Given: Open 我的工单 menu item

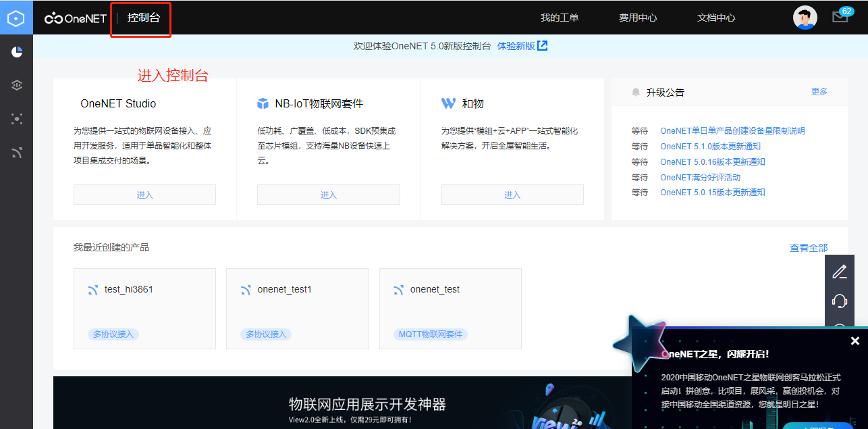Looking at the screenshot, I should (x=560, y=18).
